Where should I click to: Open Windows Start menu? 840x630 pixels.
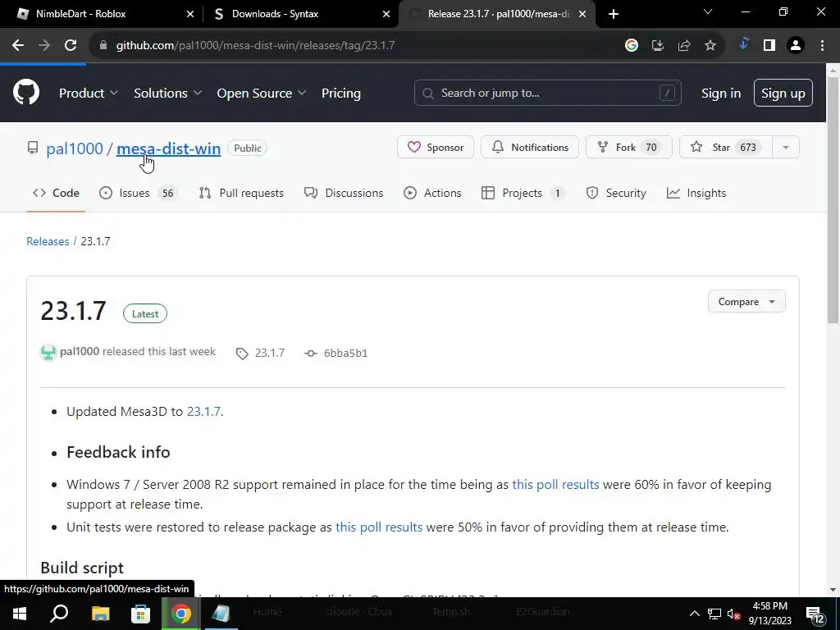tap(20, 614)
